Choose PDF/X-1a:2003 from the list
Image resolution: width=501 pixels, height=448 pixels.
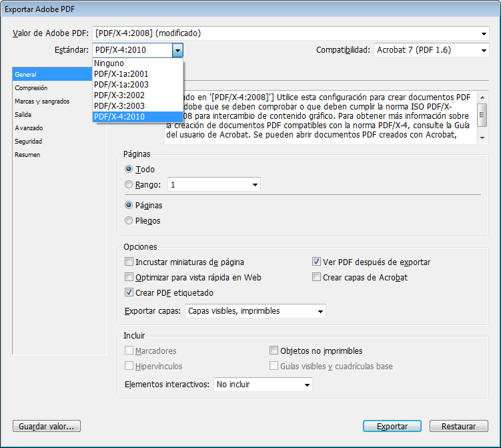(x=137, y=84)
